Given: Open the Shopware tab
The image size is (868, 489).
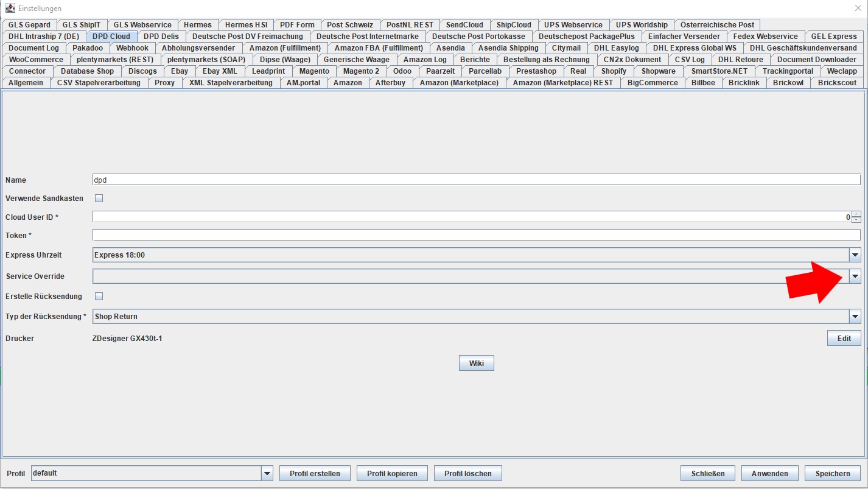Looking at the screenshot, I should [x=659, y=71].
